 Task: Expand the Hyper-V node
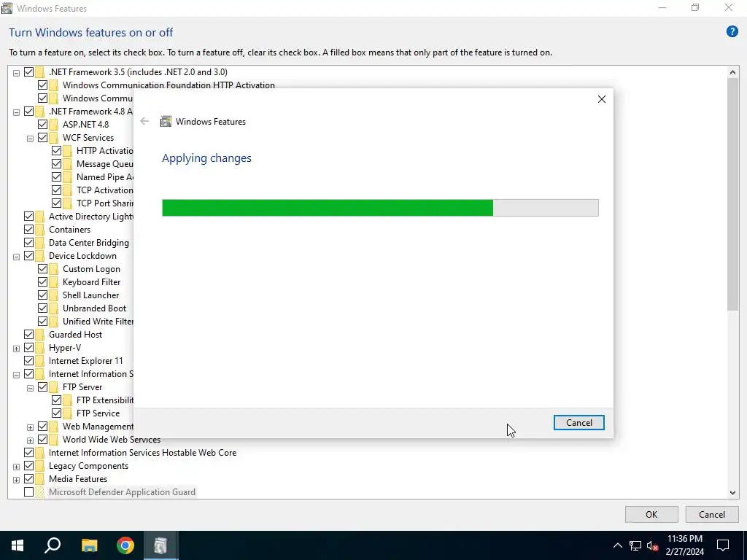coord(16,349)
